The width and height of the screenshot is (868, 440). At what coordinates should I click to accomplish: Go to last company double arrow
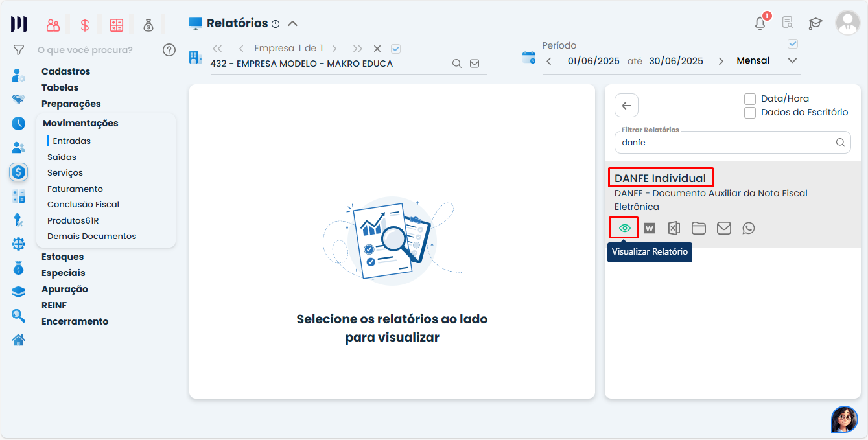pyautogui.click(x=358, y=49)
